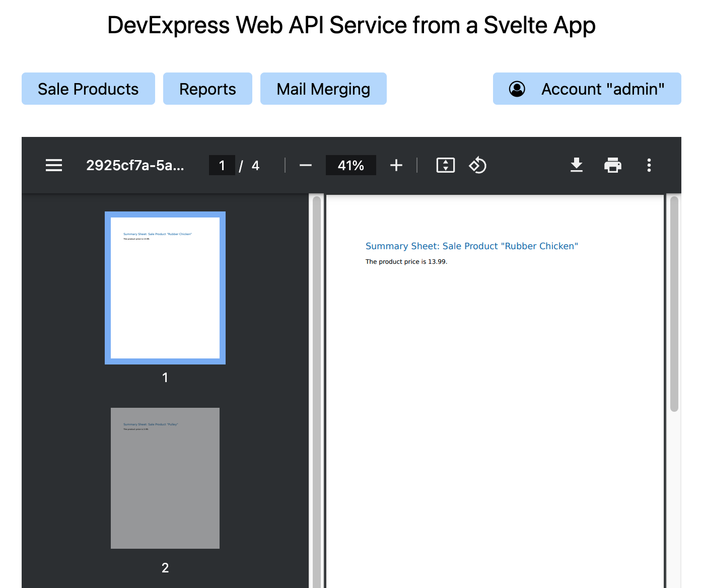Download the PDF file
The height and width of the screenshot is (588, 701).
coord(577,165)
